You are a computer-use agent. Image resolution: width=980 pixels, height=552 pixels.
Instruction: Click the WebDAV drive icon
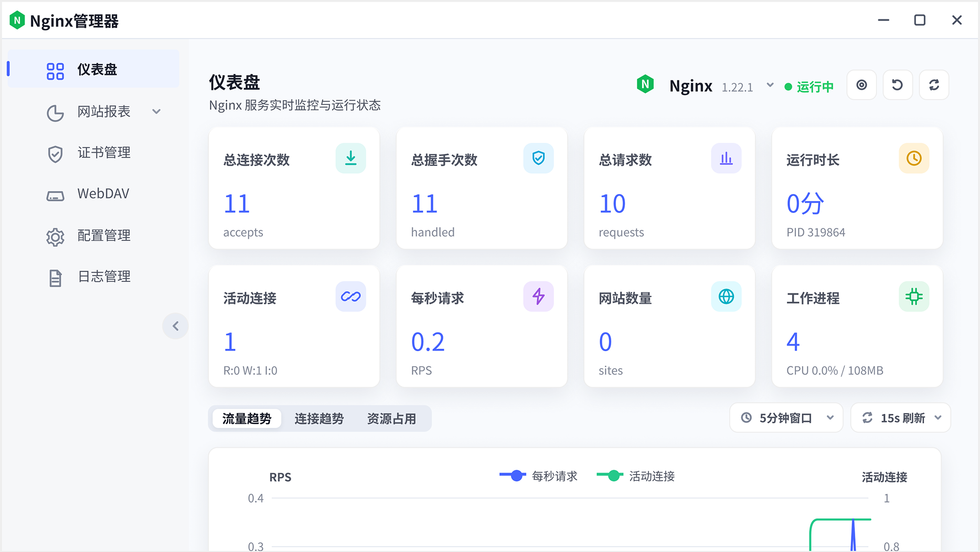(x=55, y=196)
